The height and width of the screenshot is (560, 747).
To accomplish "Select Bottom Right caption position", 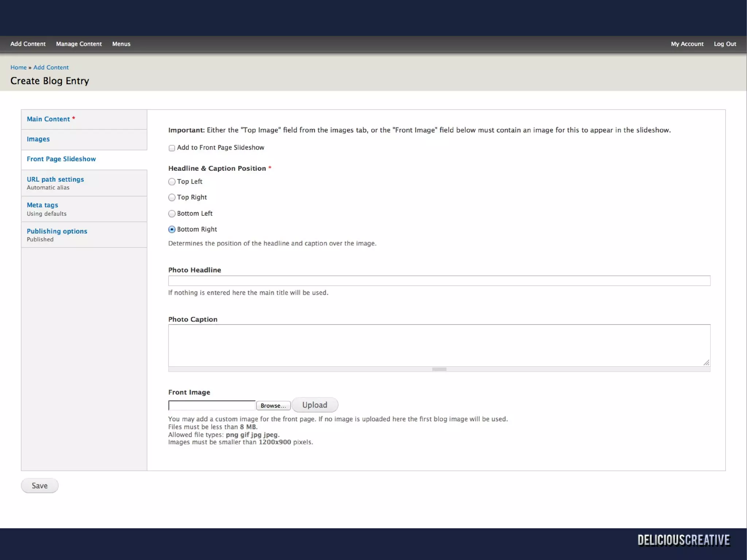I will click(x=172, y=229).
